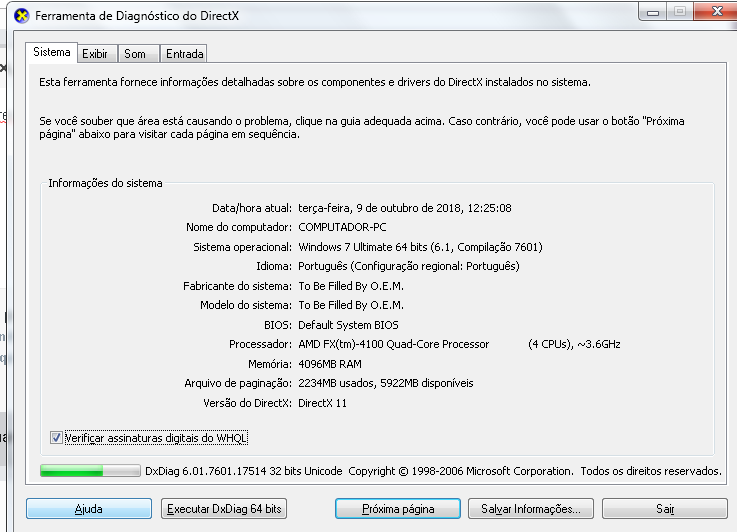
Task: Click '2234MB usados, 5922MB disponíveis' value
Action: [385, 383]
